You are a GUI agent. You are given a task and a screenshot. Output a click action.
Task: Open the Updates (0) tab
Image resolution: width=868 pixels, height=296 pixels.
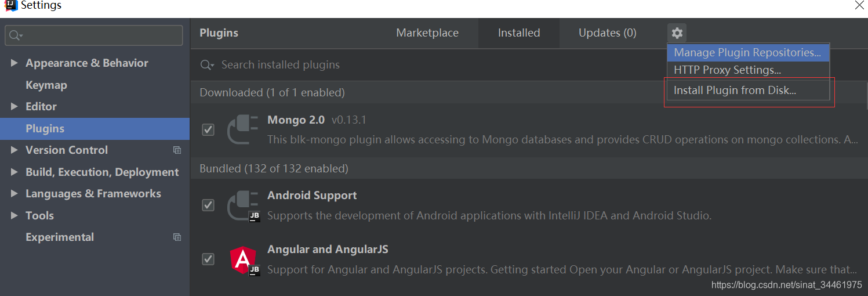point(608,33)
